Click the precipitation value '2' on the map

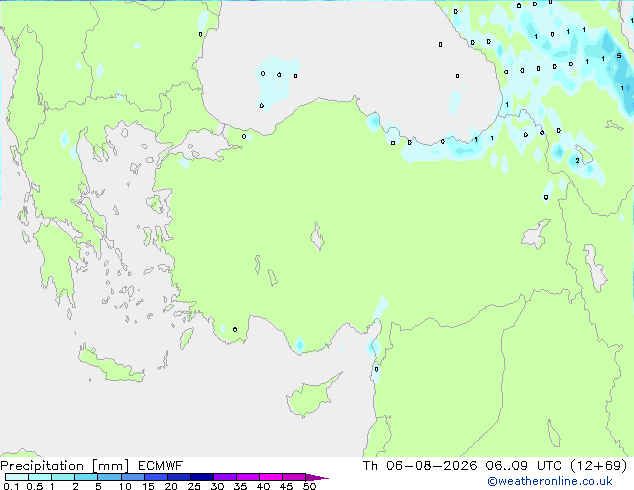(x=577, y=161)
